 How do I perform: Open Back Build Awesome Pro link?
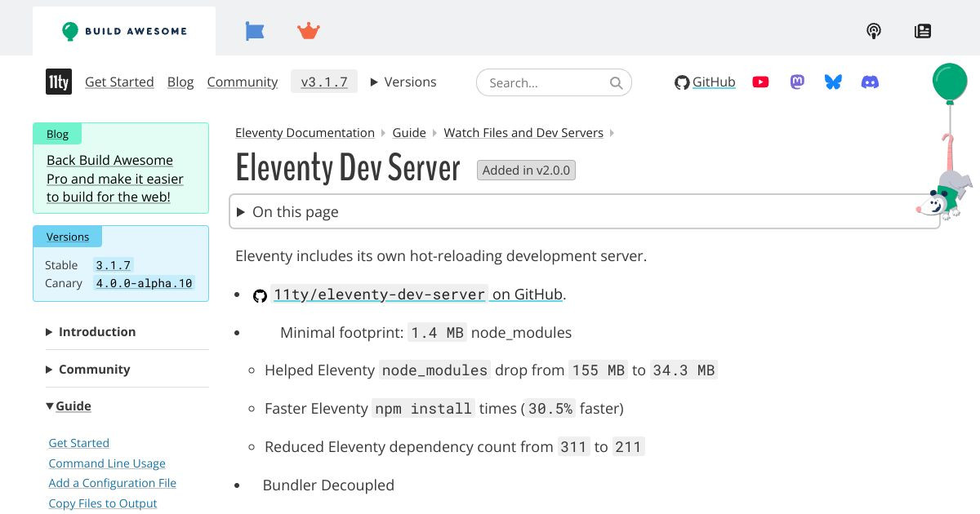tap(115, 179)
